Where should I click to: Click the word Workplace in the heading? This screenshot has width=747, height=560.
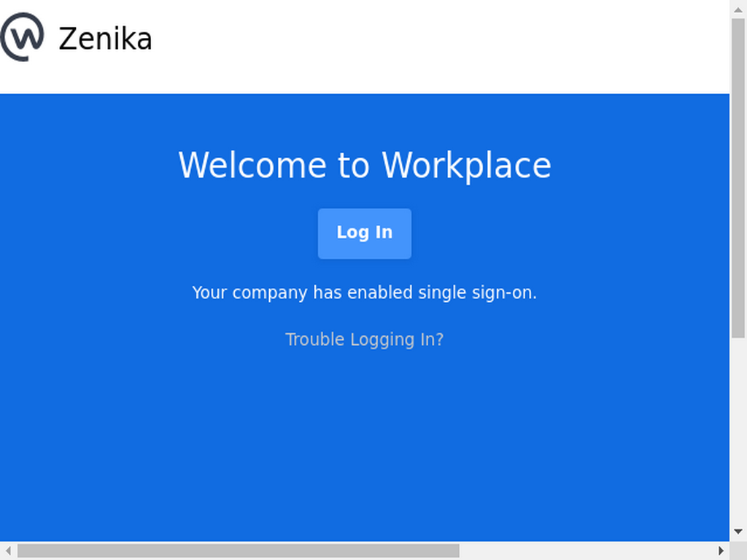[x=466, y=166]
